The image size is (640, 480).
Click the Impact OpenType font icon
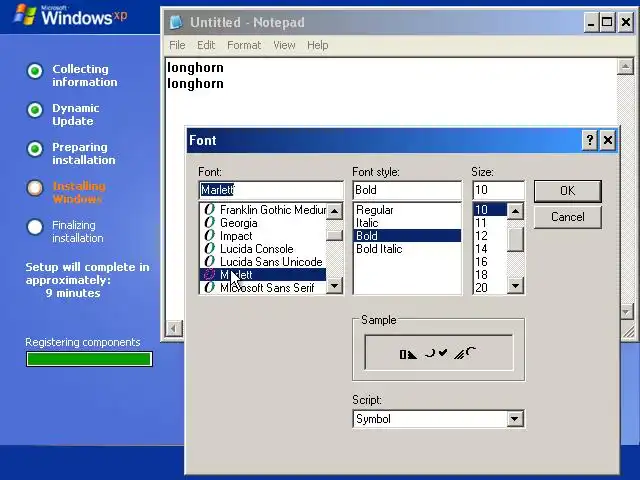[209, 236]
